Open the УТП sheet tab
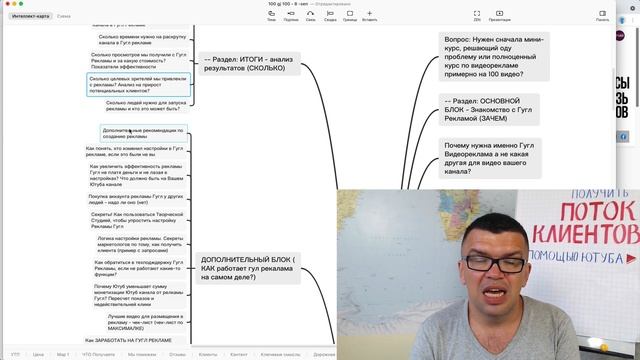This screenshot has height=360, width=640. click(x=15, y=354)
